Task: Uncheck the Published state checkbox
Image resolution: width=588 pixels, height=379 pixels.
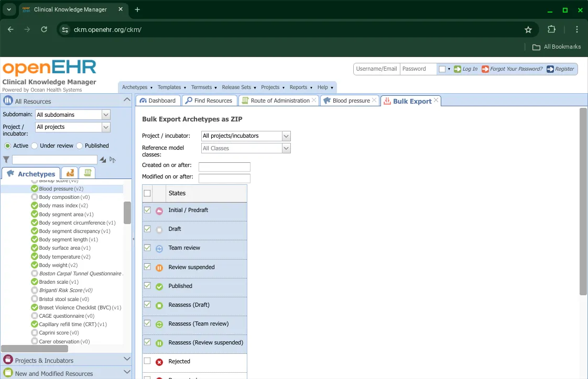Action: (147, 286)
